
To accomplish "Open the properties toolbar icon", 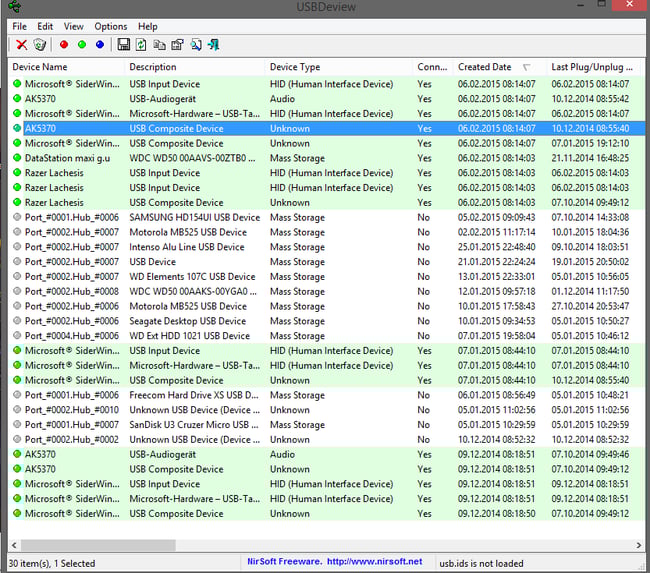I will [x=178, y=45].
